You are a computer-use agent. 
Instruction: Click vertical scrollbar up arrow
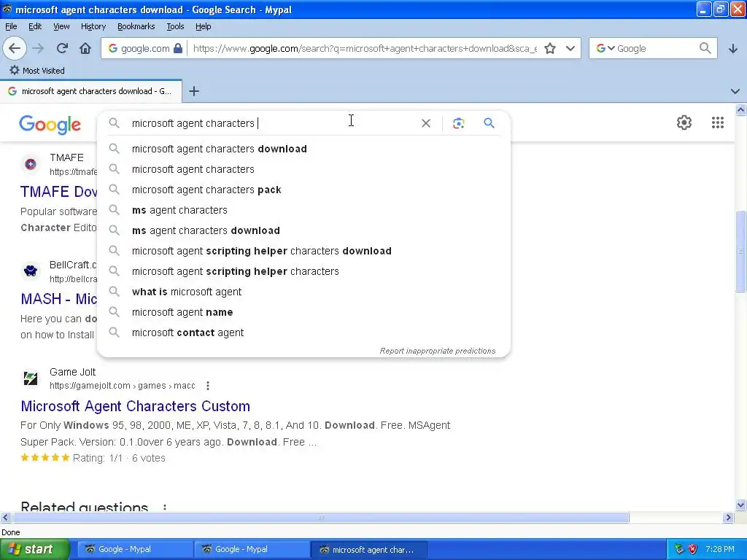741,110
